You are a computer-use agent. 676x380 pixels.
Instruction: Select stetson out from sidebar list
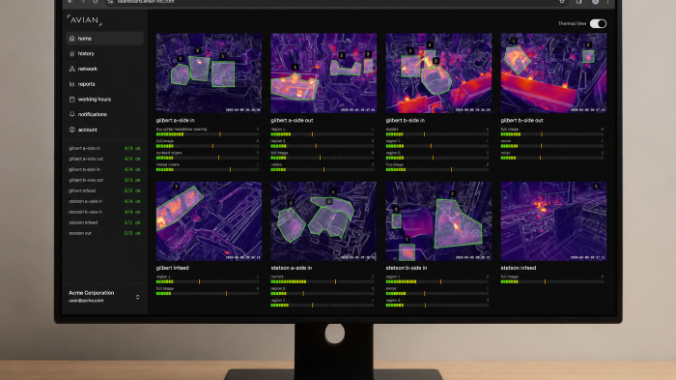80,233
